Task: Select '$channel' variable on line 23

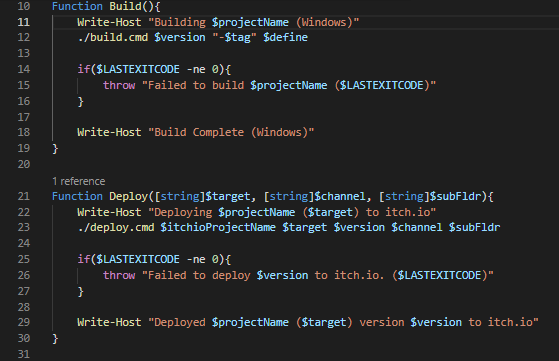Action: click(417, 227)
